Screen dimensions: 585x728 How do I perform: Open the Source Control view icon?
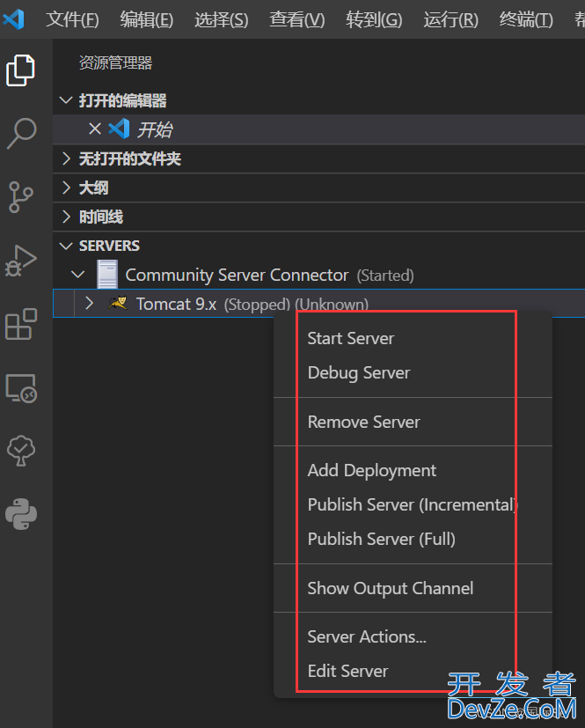(x=20, y=197)
